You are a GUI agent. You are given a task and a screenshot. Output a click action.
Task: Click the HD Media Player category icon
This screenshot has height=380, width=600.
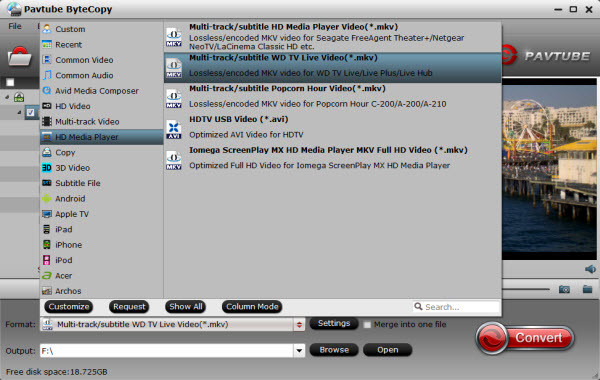click(47, 137)
